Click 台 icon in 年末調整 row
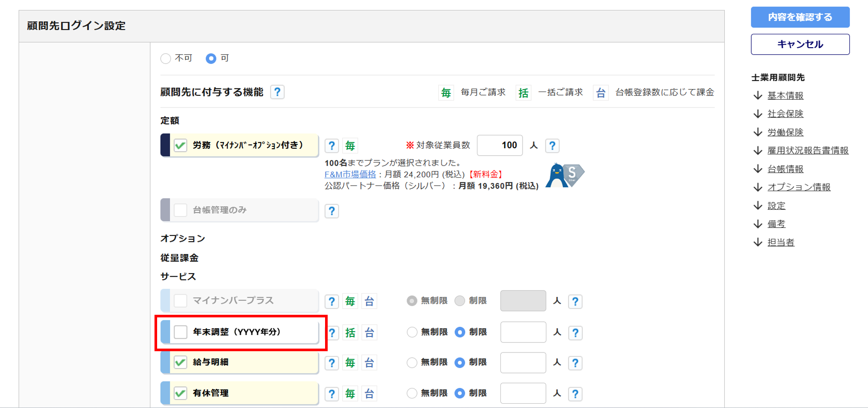Image resolution: width=868 pixels, height=408 pixels. pyautogui.click(x=369, y=333)
